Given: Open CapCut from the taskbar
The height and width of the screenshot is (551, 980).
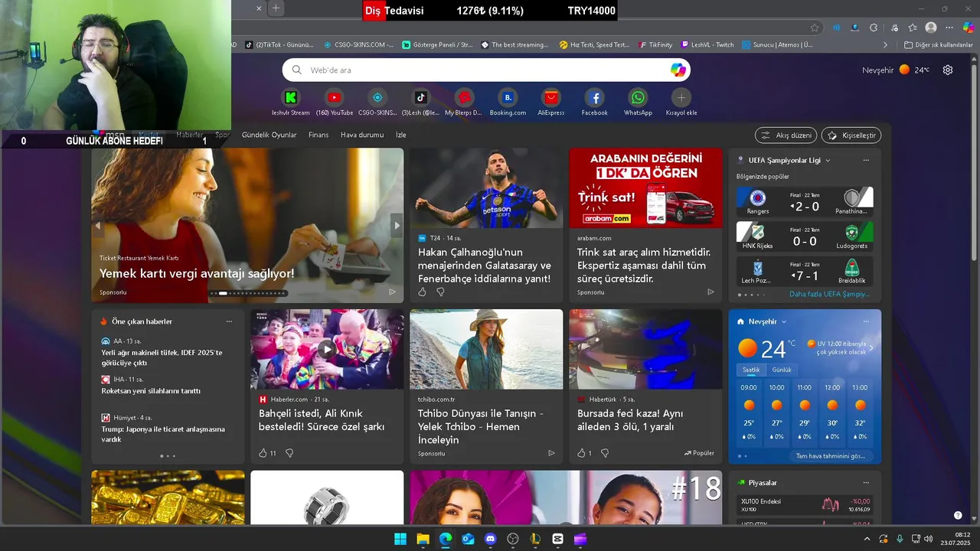Looking at the screenshot, I should pyautogui.click(x=558, y=539).
